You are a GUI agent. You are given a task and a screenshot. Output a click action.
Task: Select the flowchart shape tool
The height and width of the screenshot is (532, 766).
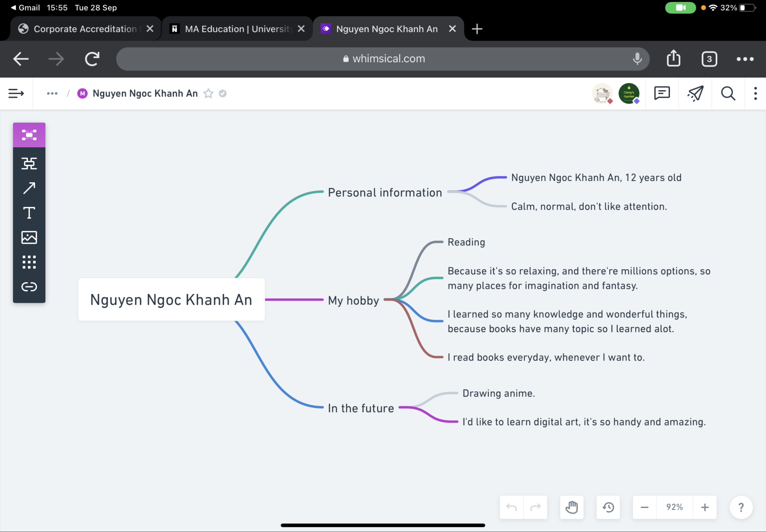29,163
